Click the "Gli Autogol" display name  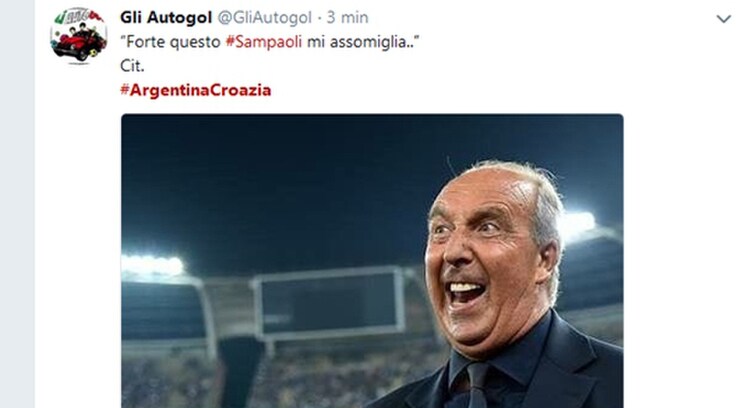coord(166,17)
